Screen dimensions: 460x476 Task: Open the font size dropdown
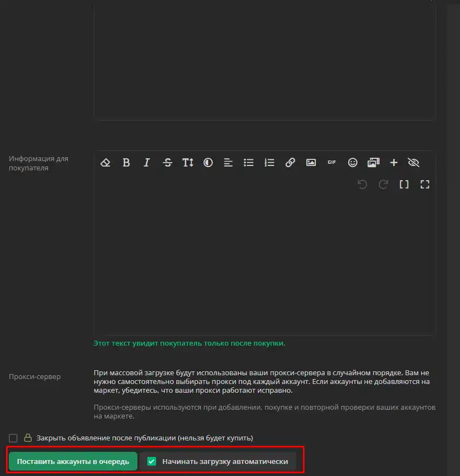188,163
